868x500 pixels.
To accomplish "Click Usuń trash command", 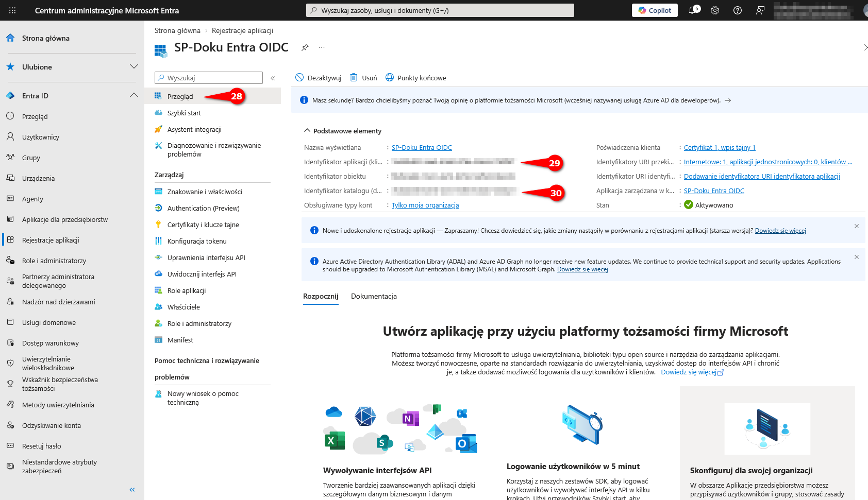I will pyautogui.click(x=363, y=78).
